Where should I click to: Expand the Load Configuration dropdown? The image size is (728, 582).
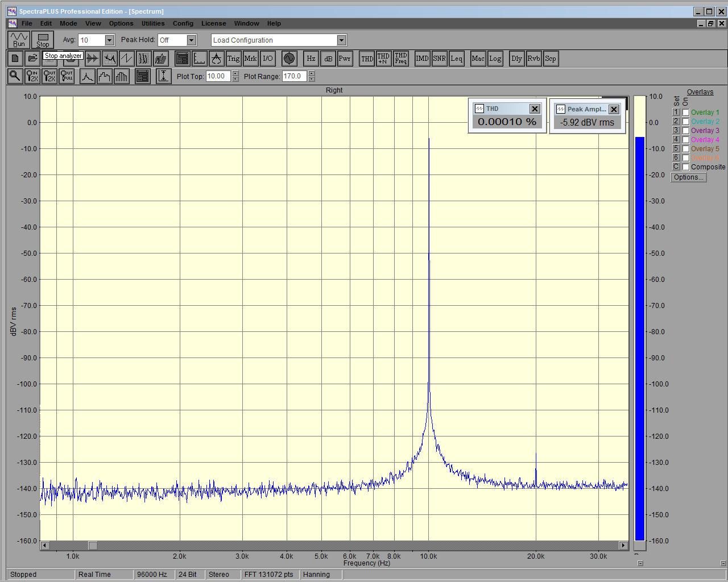341,40
